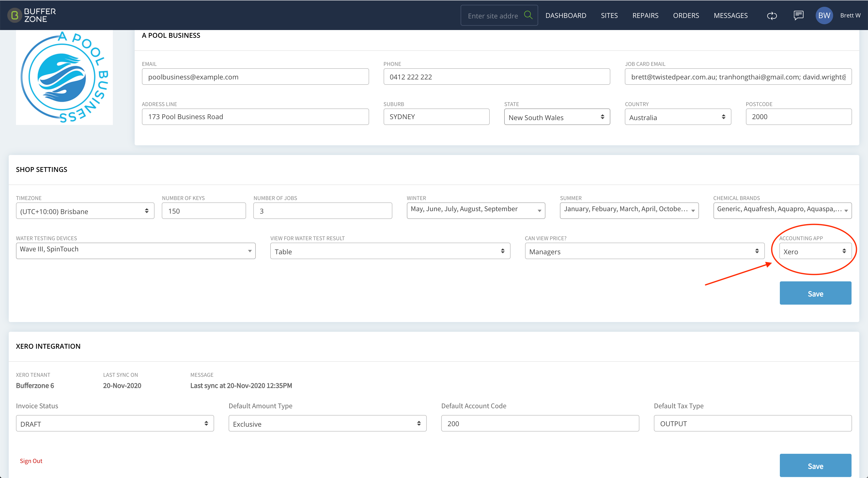Click the BW user avatar

tap(824, 15)
